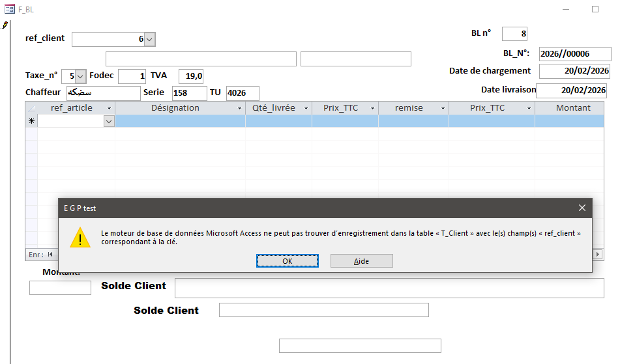This screenshot has width=620, height=364.
Task: Open the ref_client combo box dropdown
Action: point(149,40)
